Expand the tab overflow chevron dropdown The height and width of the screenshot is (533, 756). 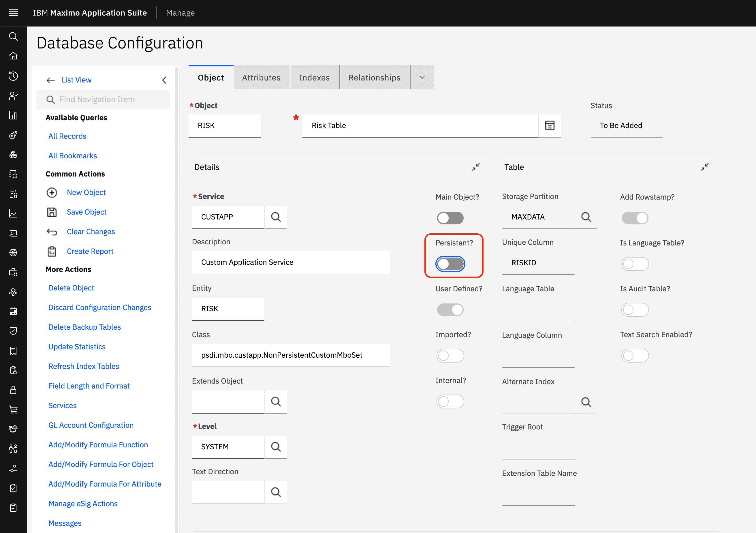[x=422, y=77]
